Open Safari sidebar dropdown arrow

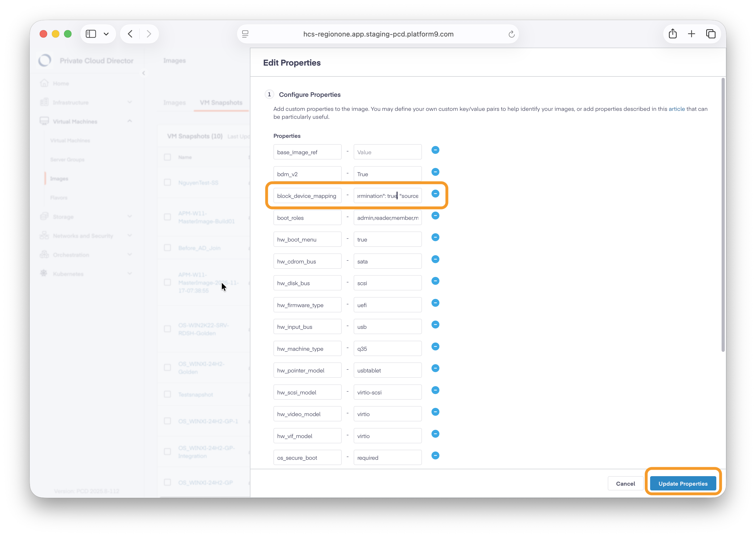point(106,34)
